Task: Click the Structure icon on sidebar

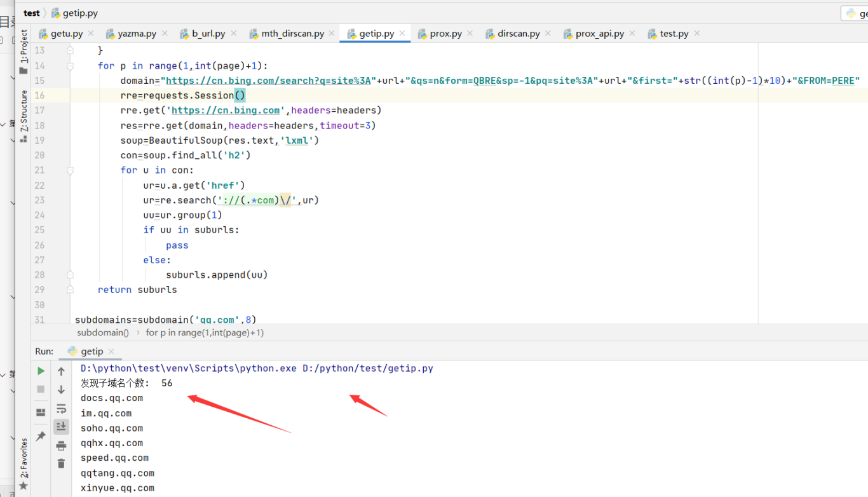Action: (x=24, y=138)
